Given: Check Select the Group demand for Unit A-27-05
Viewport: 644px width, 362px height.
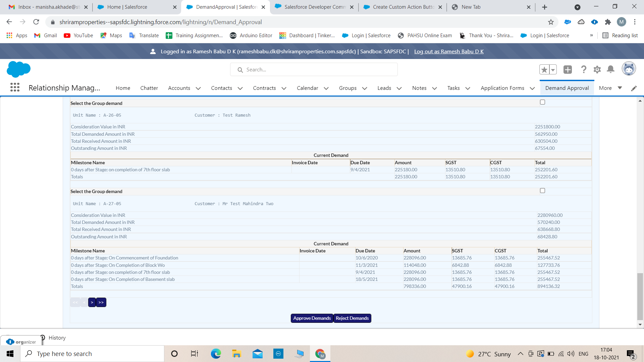Looking at the screenshot, I should tap(542, 190).
